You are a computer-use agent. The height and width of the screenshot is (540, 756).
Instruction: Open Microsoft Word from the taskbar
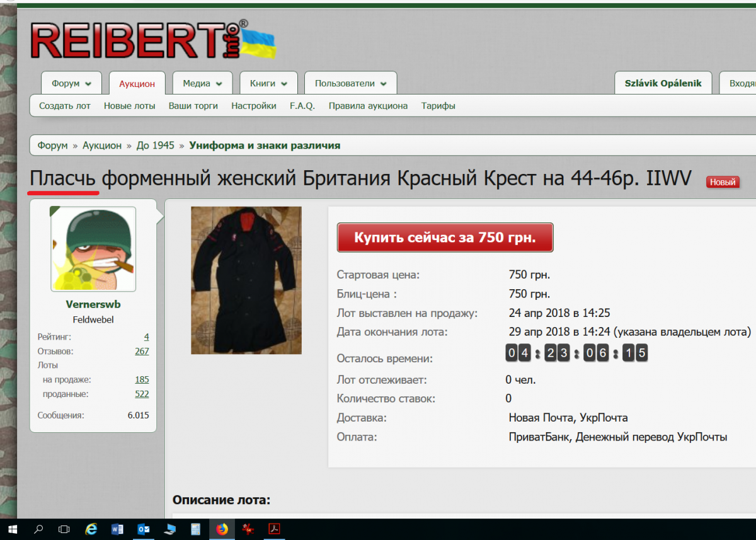pos(117,529)
